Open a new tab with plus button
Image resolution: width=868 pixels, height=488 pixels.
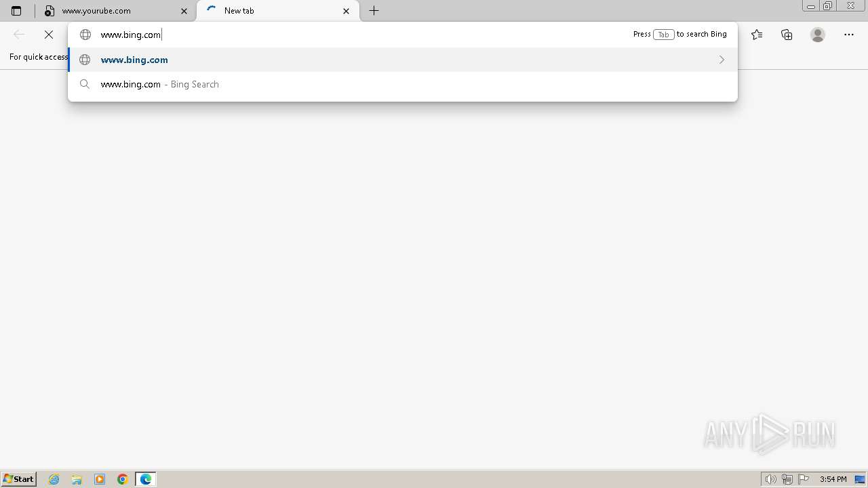374,11
